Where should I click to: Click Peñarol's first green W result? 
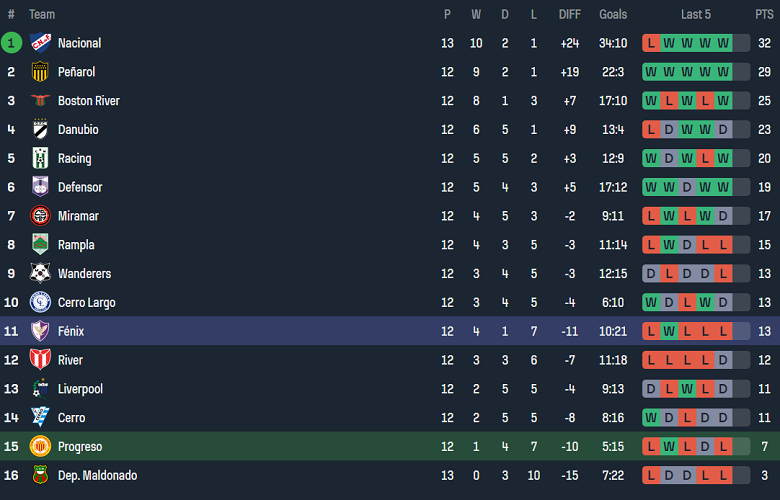click(651, 72)
